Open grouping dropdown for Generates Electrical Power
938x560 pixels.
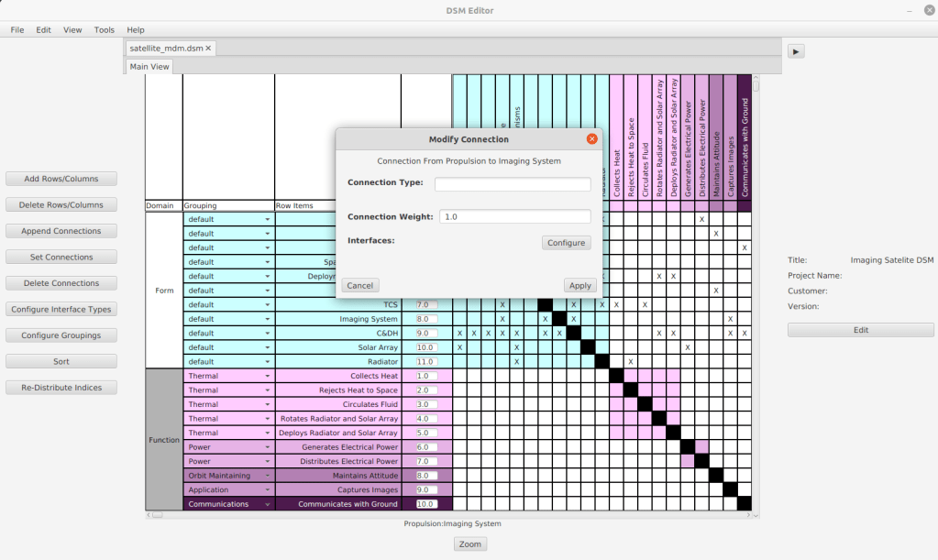pos(228,447)
